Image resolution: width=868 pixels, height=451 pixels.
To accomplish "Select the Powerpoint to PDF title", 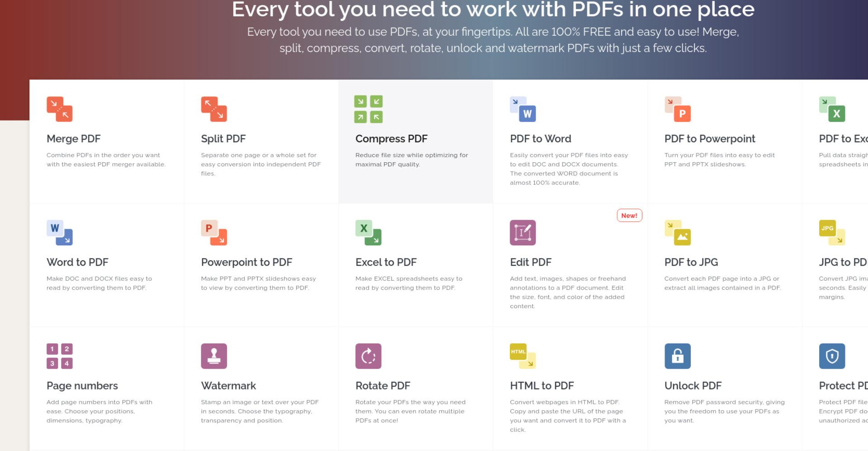I will (246, 262).
